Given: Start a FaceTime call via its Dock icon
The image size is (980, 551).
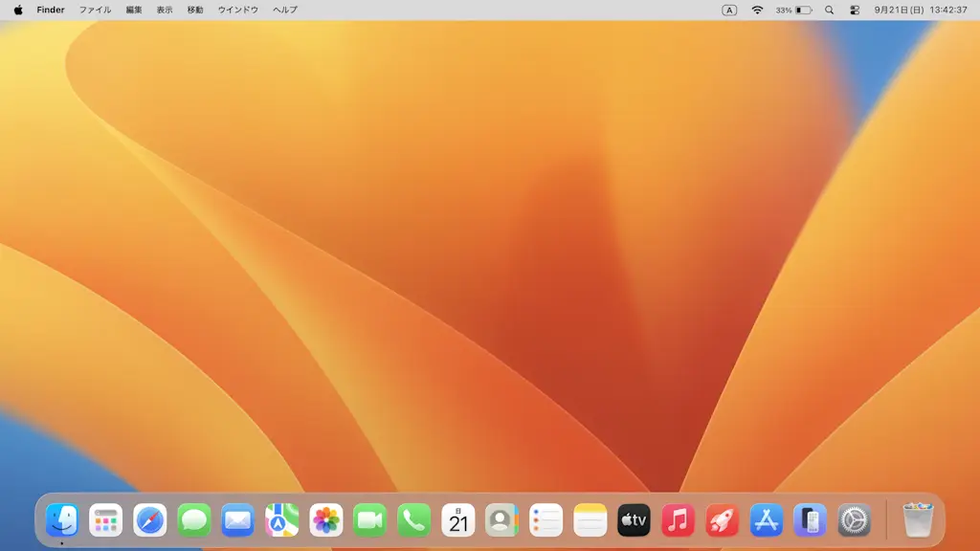Looking at the screenshot, I should click(370, 521).
